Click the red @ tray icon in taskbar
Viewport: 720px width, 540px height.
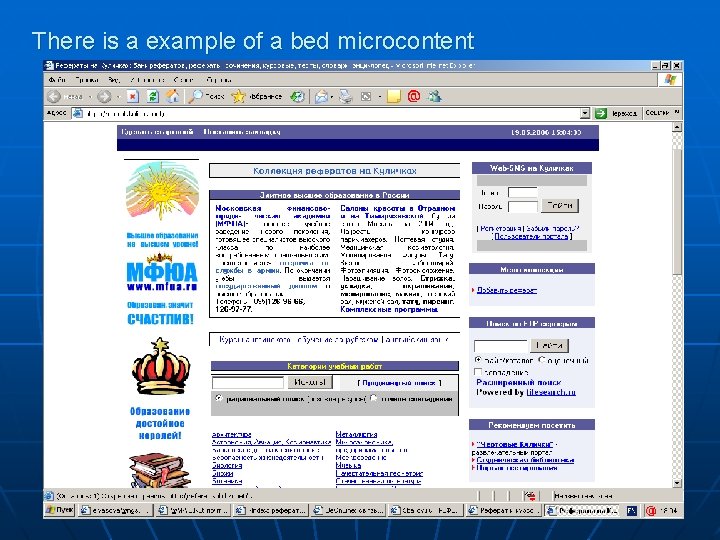pos(651,511)
